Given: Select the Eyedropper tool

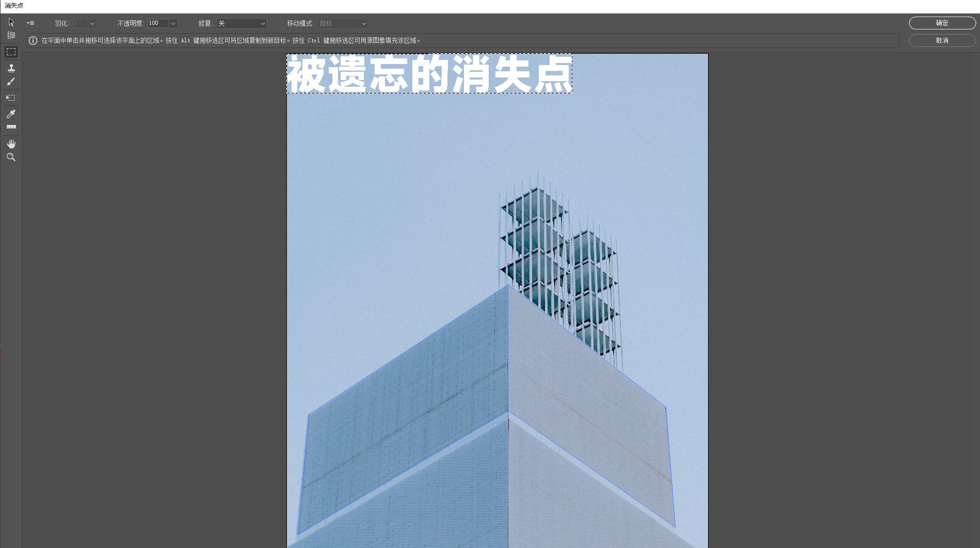Looking at the screenshot, I should pyautogui.click(x=11, y=114).
